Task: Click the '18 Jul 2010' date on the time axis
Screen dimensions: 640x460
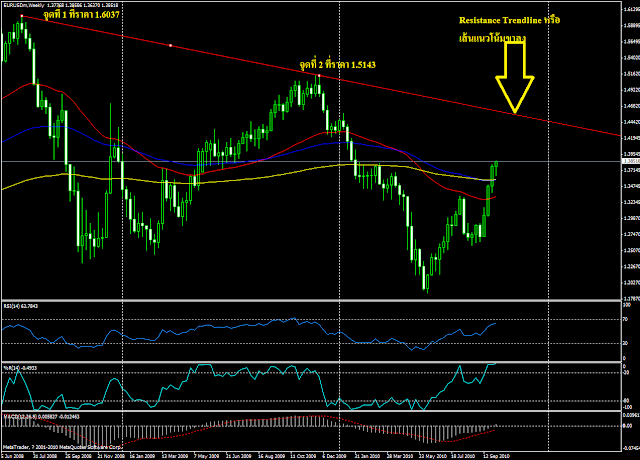Action: click(463, 456)
